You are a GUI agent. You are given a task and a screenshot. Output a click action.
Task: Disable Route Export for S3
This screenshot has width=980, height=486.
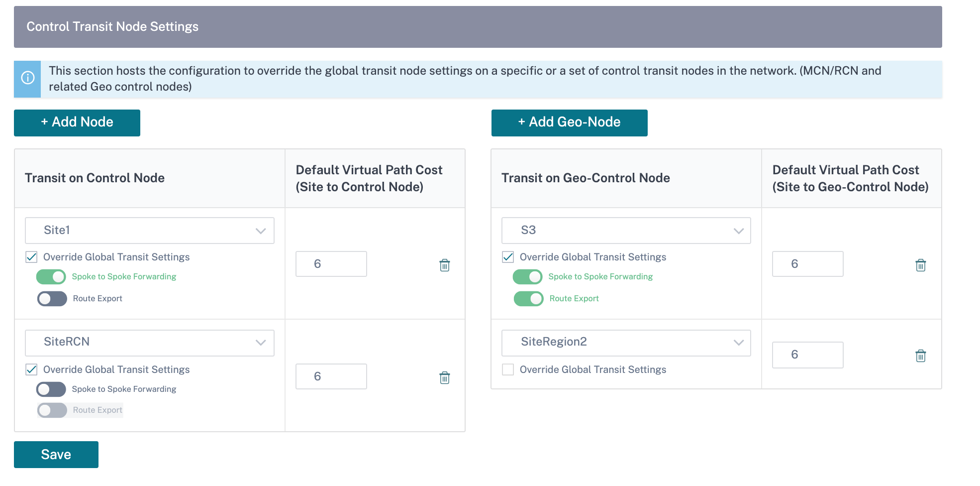[528, 298]
